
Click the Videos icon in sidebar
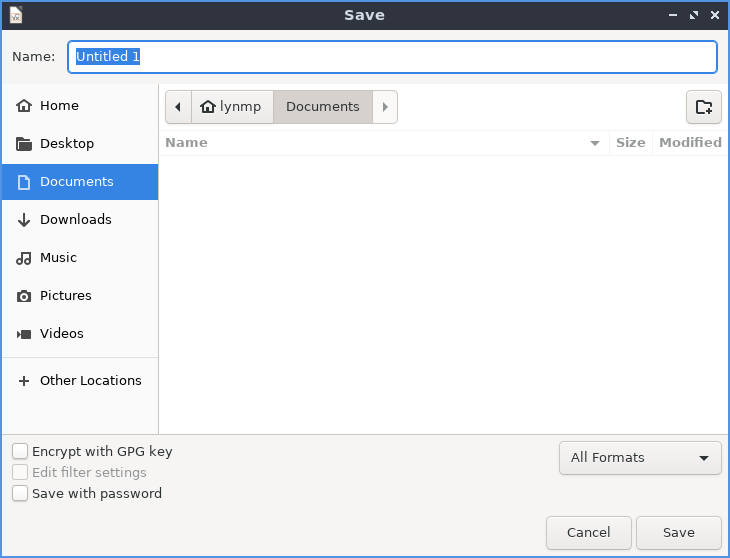pos(24,334)
